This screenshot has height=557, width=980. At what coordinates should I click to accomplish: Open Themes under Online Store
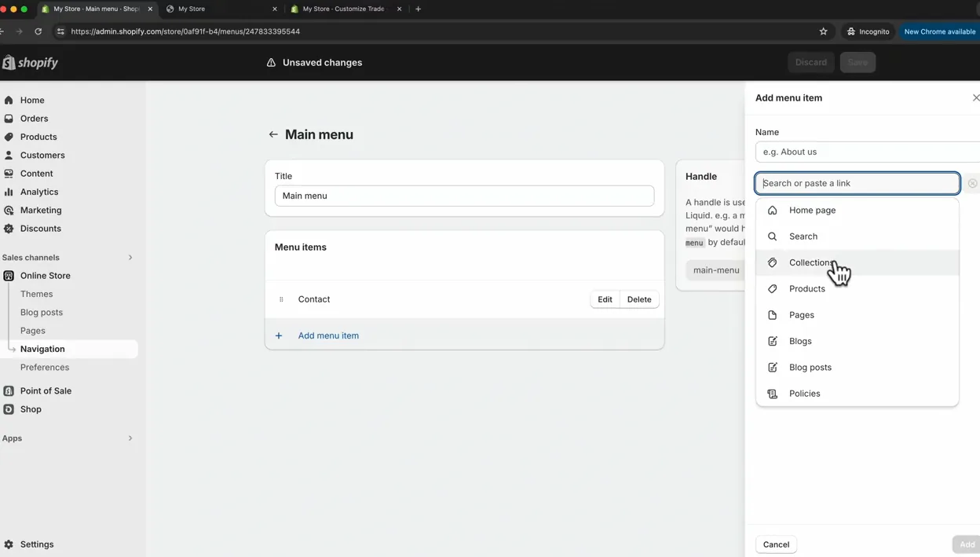tap(36, 294)
